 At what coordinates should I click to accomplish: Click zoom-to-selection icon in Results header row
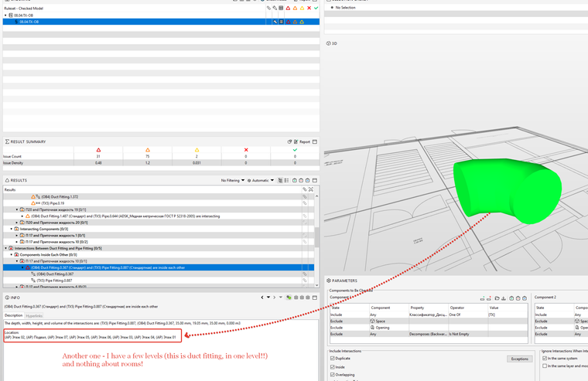pos(311,189)
